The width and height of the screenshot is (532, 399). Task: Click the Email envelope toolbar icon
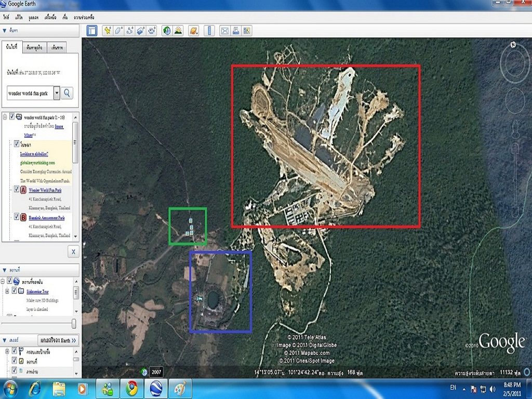224,31
